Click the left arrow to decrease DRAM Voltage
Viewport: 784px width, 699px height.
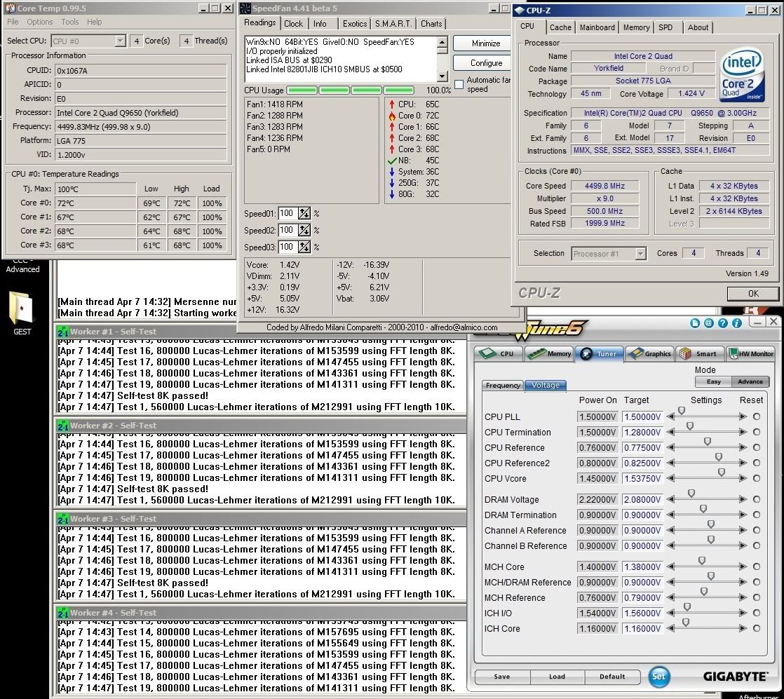pos(670,499)
